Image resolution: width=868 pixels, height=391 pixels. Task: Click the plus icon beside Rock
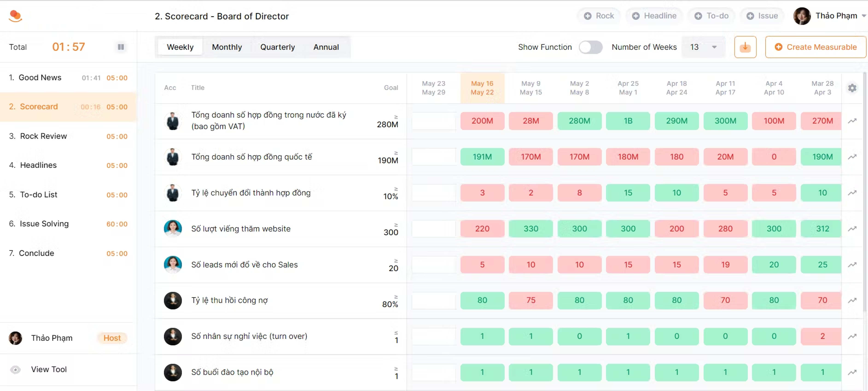[x=587, y=16]
